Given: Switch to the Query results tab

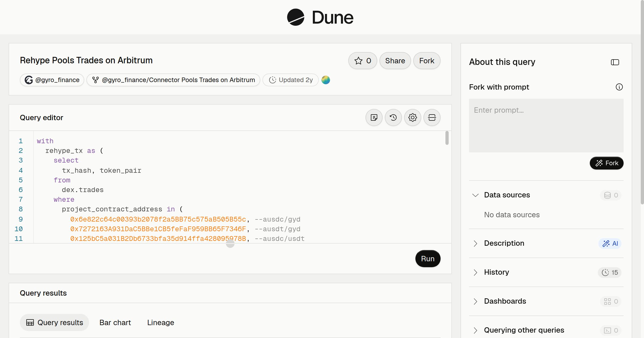Looking at the screenshot, I should click(x=54, y=322).
